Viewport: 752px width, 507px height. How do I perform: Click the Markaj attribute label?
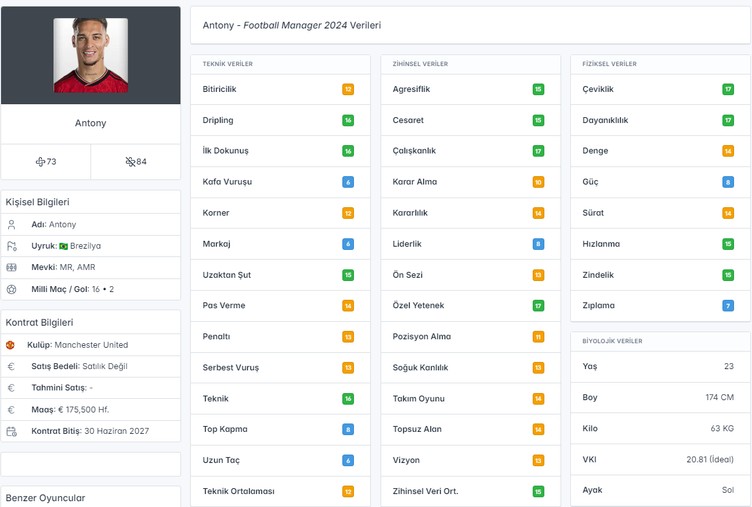point(216,244)
